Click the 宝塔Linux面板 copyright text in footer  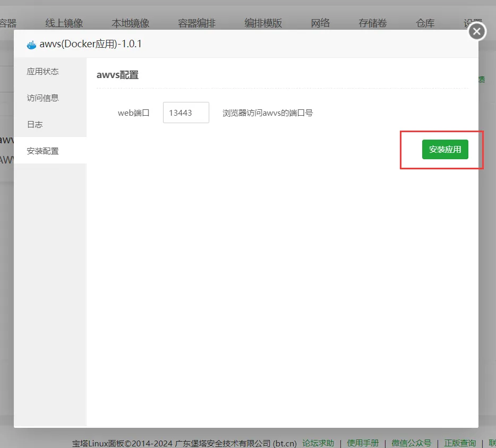pos(184,443)
